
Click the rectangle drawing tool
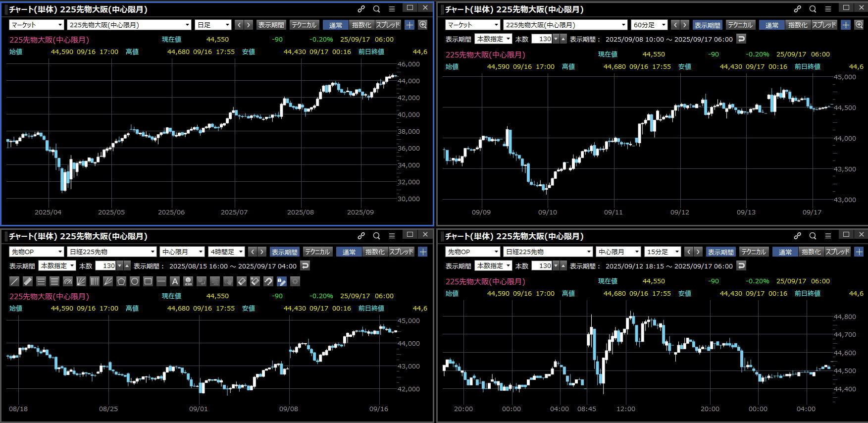148,281
